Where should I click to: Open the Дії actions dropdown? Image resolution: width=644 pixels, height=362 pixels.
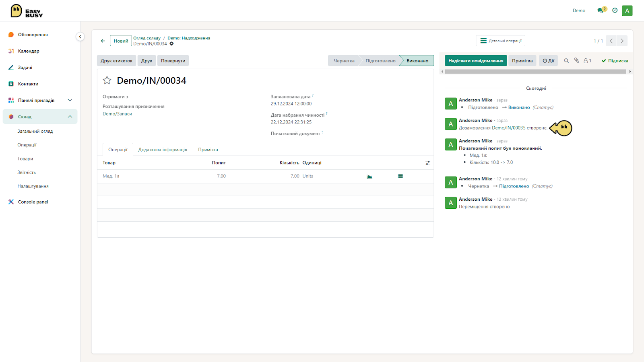[549, 61]
